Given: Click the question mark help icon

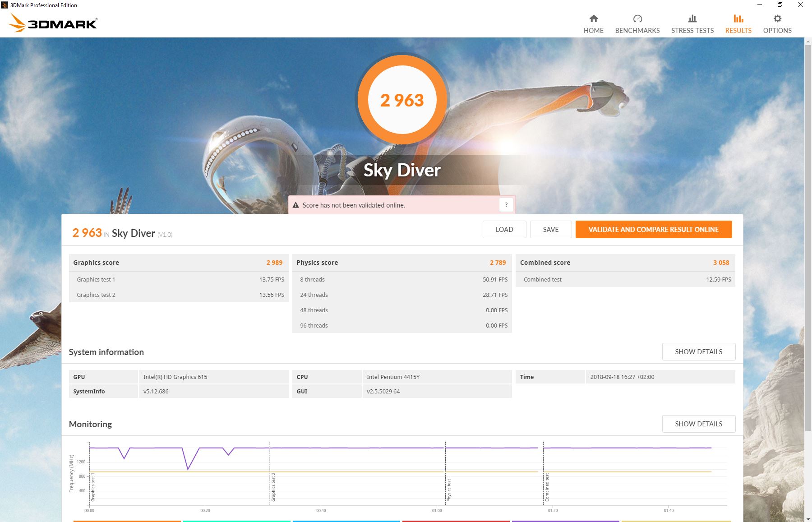Looking at the screenshot, I should coord(506,205).
